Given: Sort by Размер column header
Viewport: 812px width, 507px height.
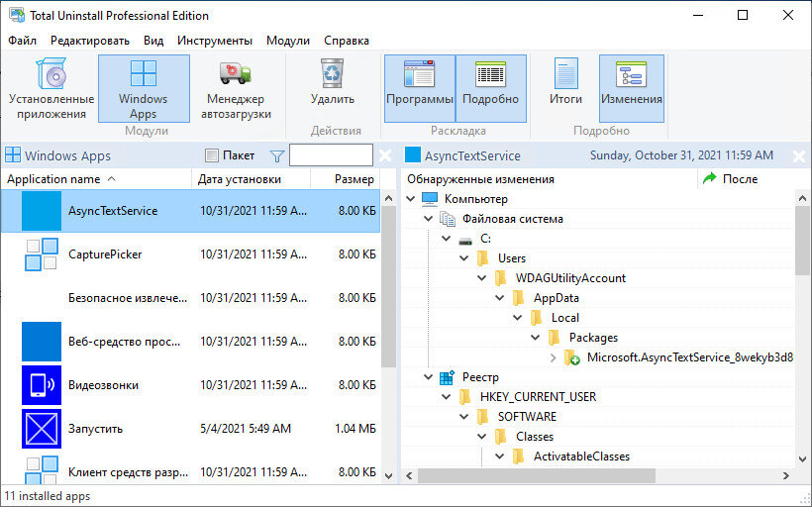Looking at the screenshot, I should [x=346, y=179].
